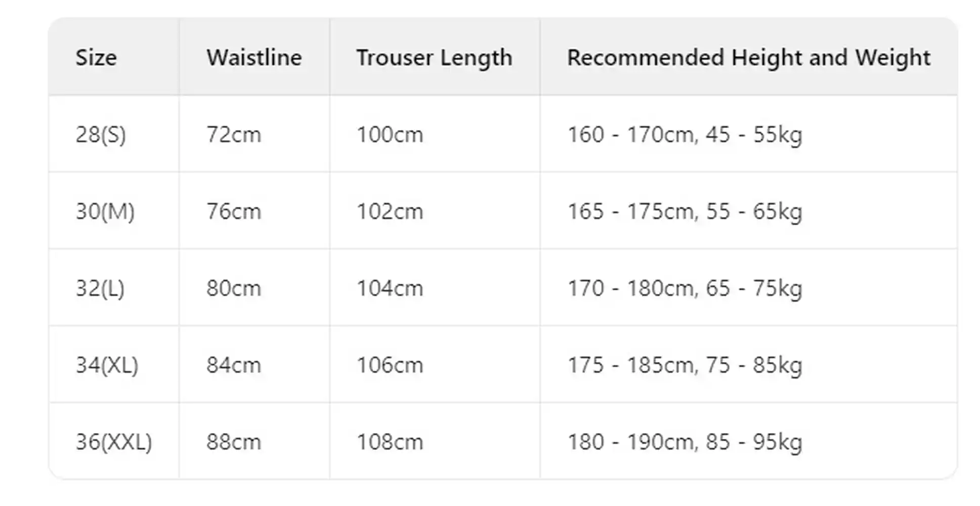This screenshot has width=980, height=506.
Task: Click the Size column header
Action: (x=96, y=58)
